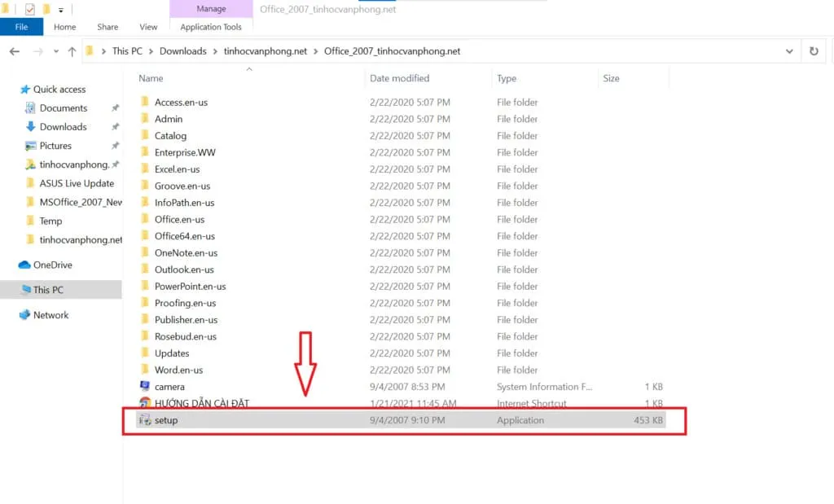Click the Publisher.en-us folder icon

coord(145,319)
